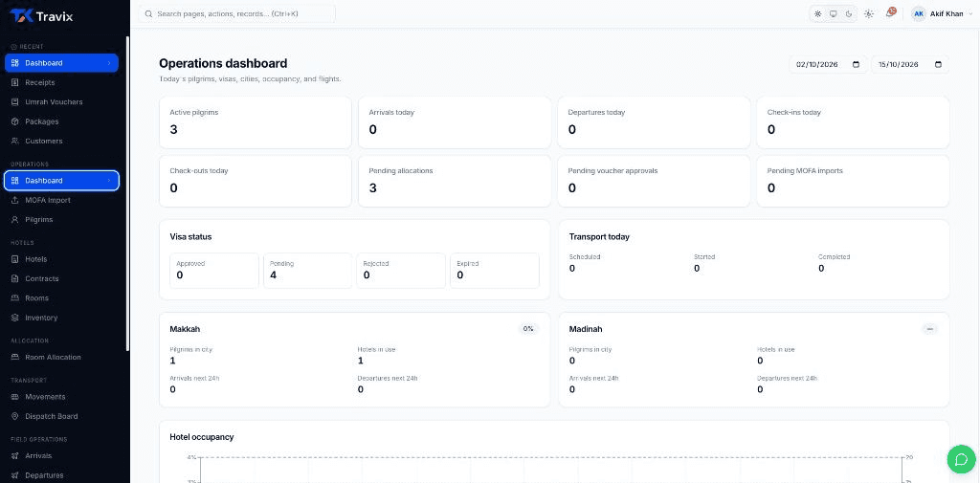The width and height of the screenshot is (980, 483).
Task: Click the end date field 15/10/2026
Action: [x=910, y=64]
